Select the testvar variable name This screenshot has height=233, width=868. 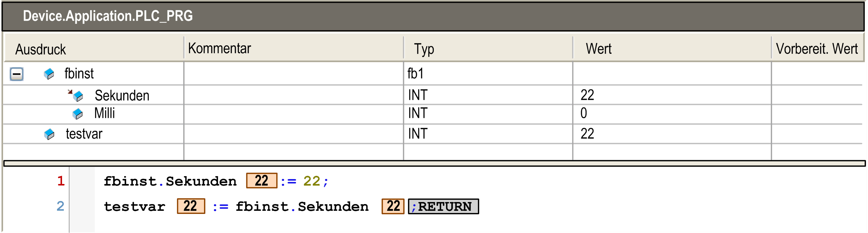[x=84, y=134]
